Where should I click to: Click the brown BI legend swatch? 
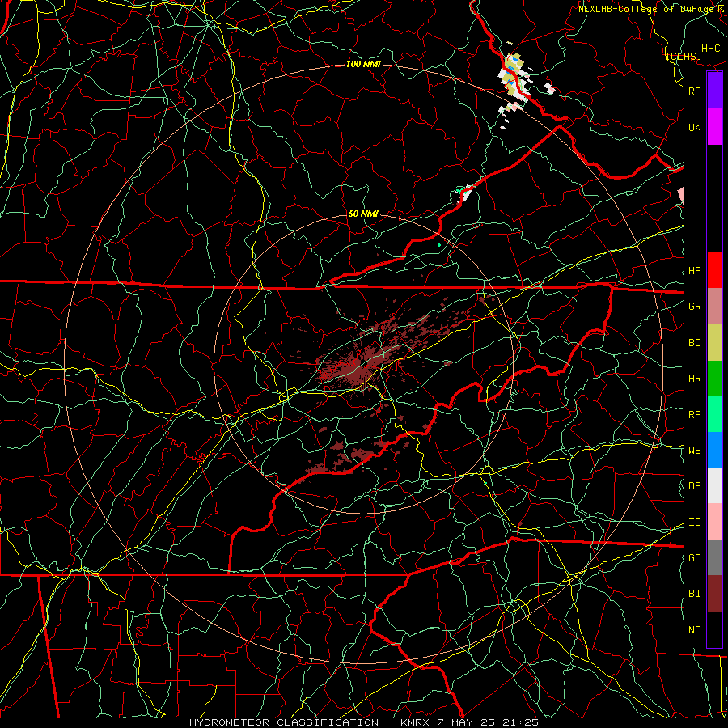point(714,594)
